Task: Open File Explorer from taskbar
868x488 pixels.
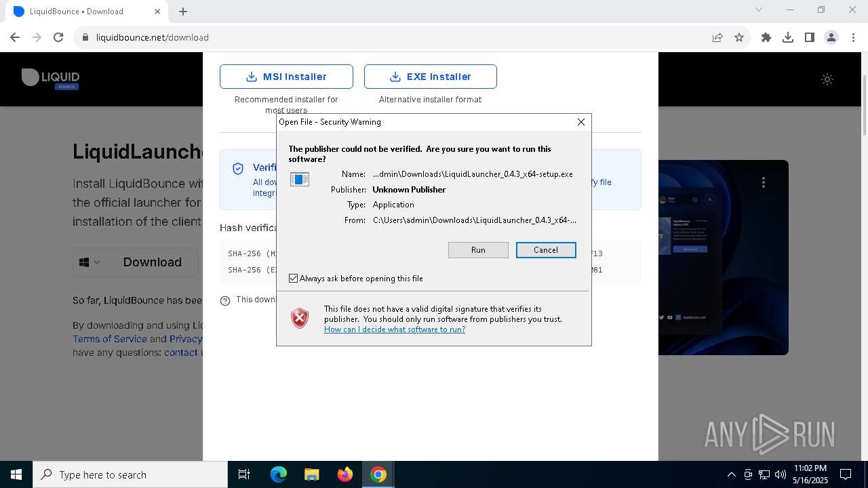Action: click(x=311, y=474)
